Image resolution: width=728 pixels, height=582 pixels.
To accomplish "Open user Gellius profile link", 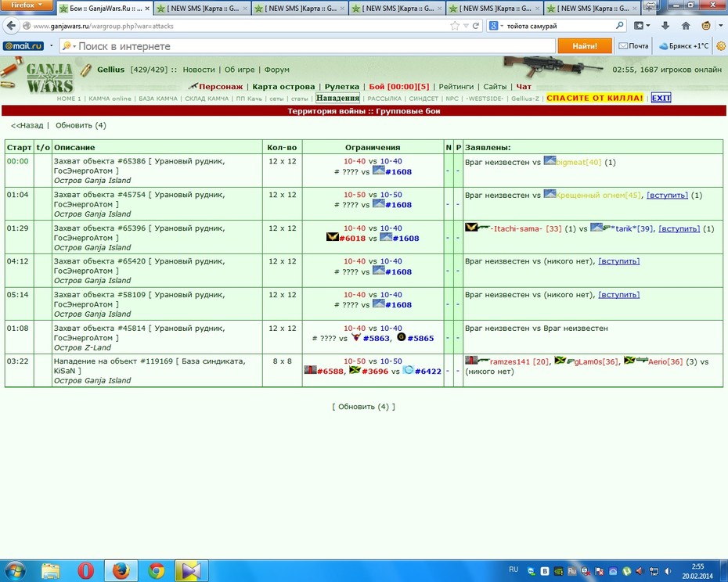I will (110, 70).
